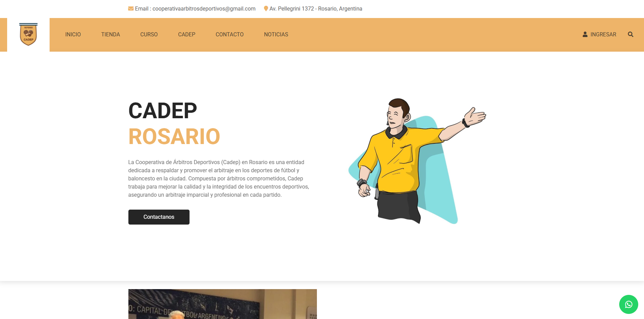Click the CADEP shield logo
Viewport: 644px width, 319px height.
(x=29, y=34)
